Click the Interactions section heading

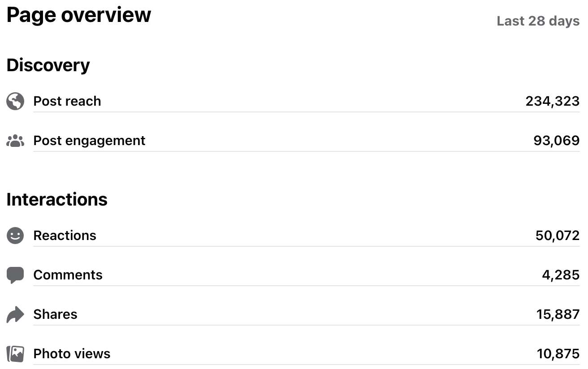coord(57,199)
